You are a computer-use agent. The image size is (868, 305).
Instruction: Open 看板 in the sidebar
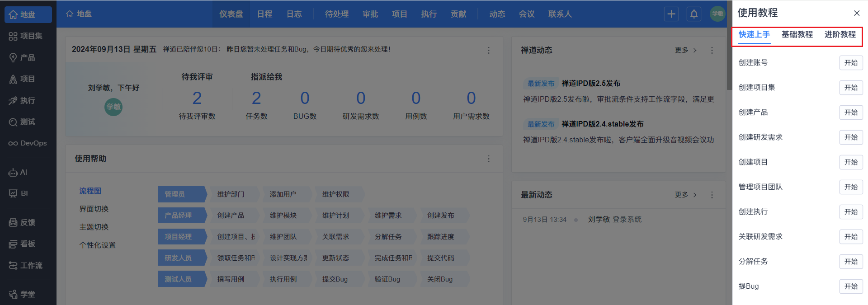pos(23,244)
